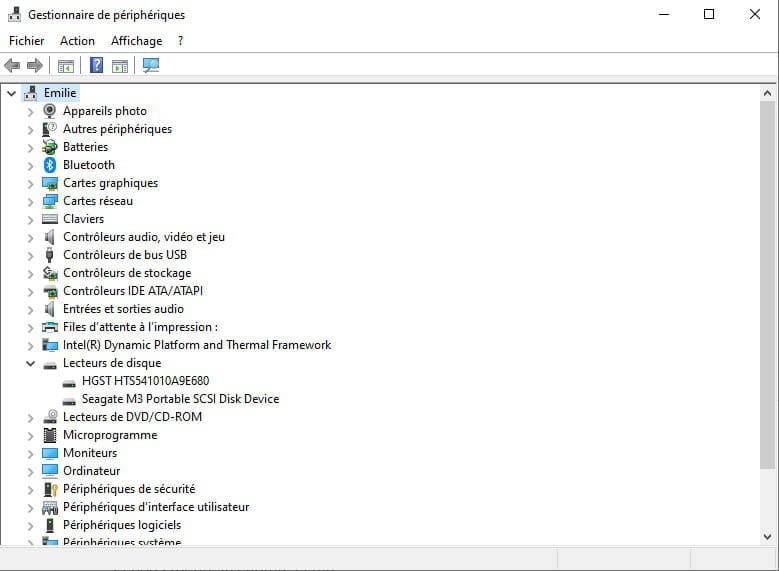This screenshot has width=779, height=571.
Task: Click the Claviers keyboard icon
Action: (x=50, y=219)
